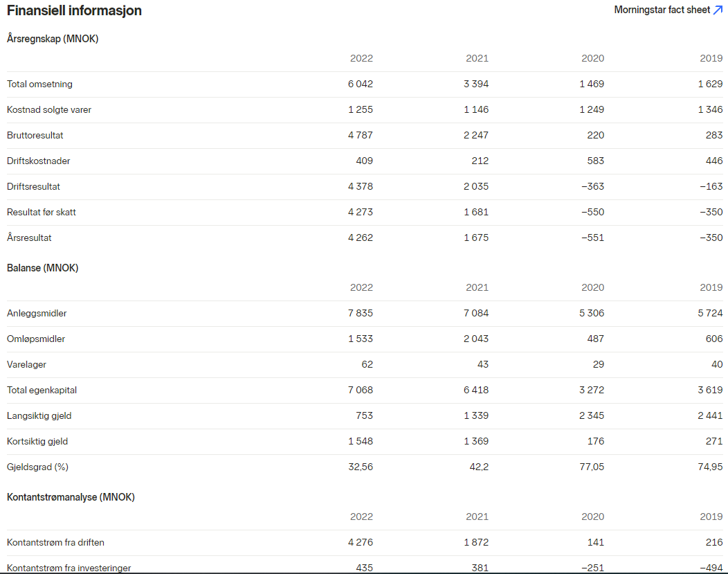
Task: Select Total egenkapital 2019 value 3 619
Action: click(711, 390)
